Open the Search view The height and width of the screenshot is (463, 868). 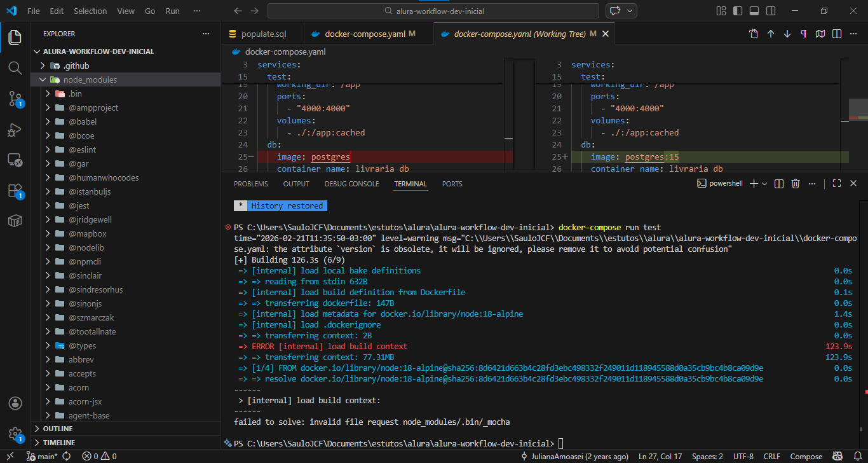tap(15, 68)
